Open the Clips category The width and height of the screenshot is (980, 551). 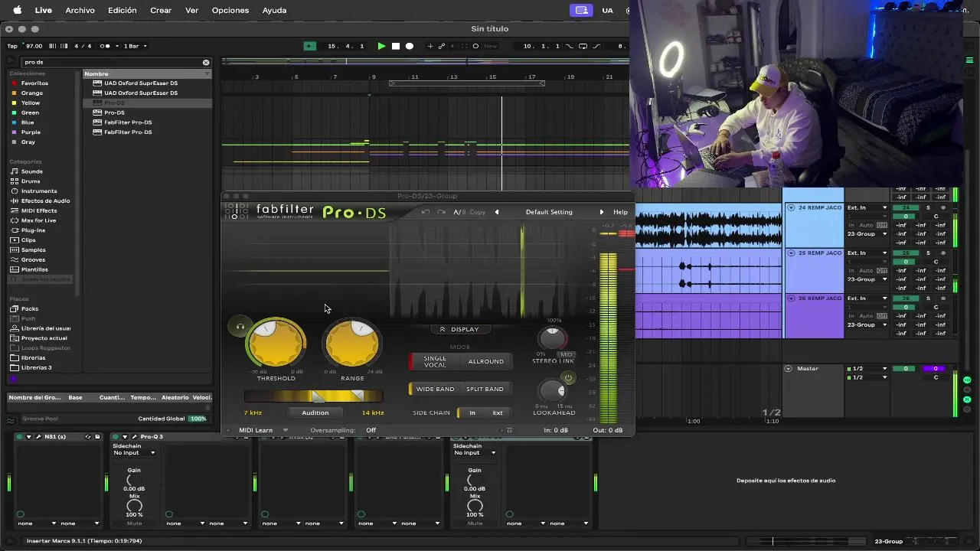tap(28, 240)
